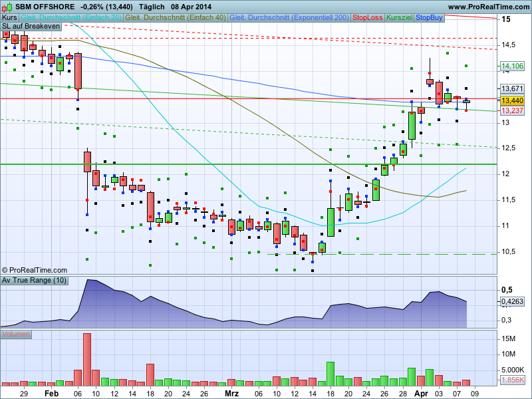Click the 15M label on the volume axis
The image size is (532, 399).
(508, 338)
